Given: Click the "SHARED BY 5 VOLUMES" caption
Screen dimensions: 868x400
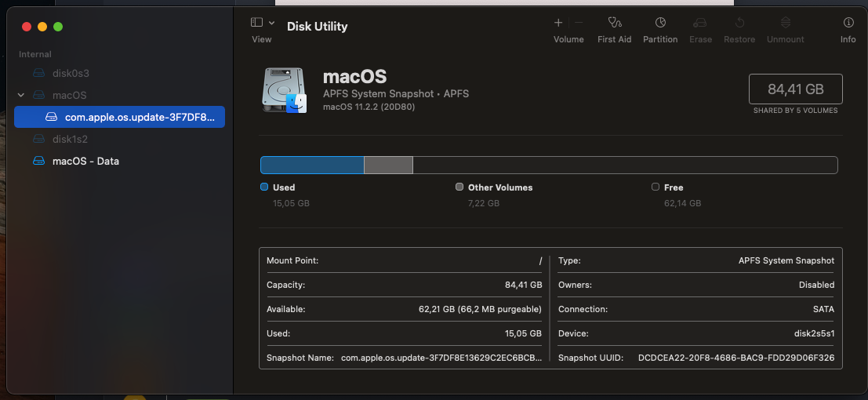Looking at the screenshot, I should coord(796,111).
